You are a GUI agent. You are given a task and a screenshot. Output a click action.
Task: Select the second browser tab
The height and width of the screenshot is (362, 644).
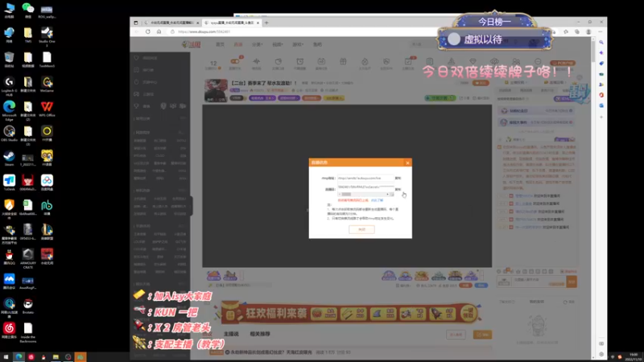232,23
